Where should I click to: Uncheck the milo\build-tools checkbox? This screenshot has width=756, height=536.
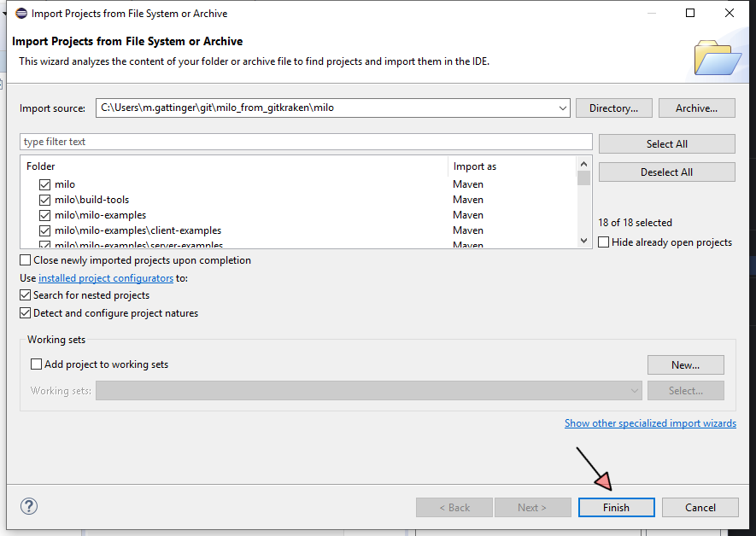tap(44, 200)
